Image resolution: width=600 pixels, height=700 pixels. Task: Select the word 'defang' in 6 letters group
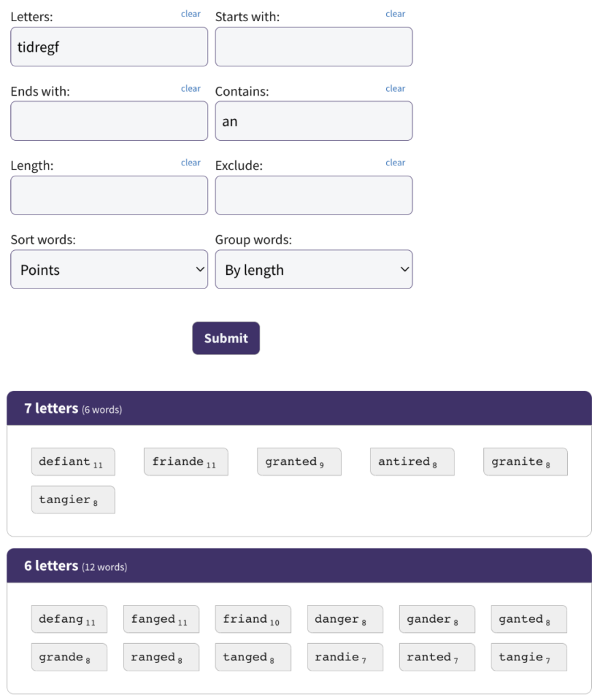pyautogui.click(x=69, y=619)
